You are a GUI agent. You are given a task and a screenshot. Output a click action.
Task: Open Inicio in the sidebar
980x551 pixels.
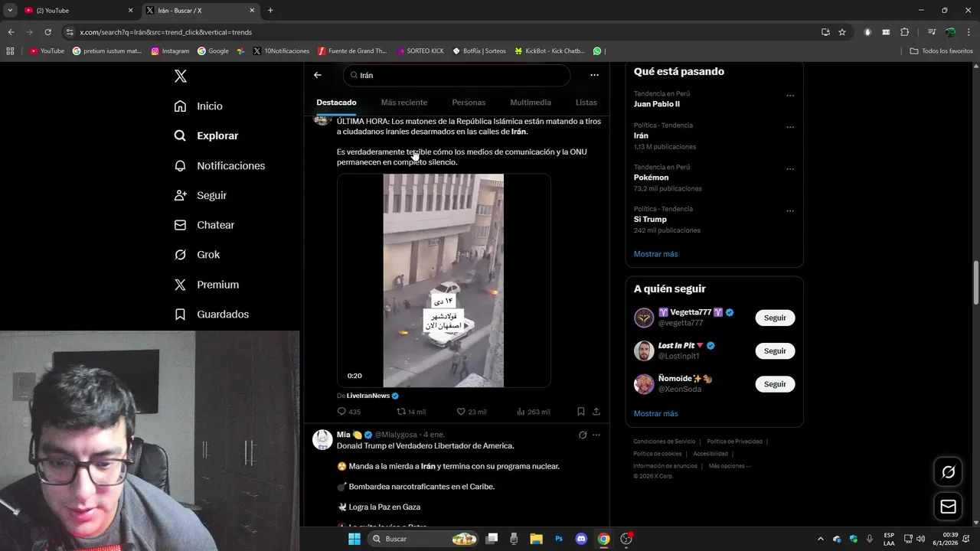198,106
